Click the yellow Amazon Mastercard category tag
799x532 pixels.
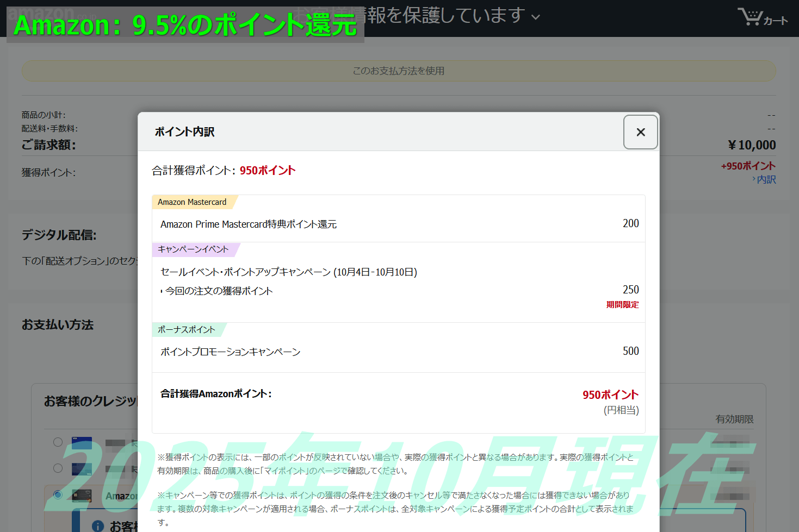(192, 202)
